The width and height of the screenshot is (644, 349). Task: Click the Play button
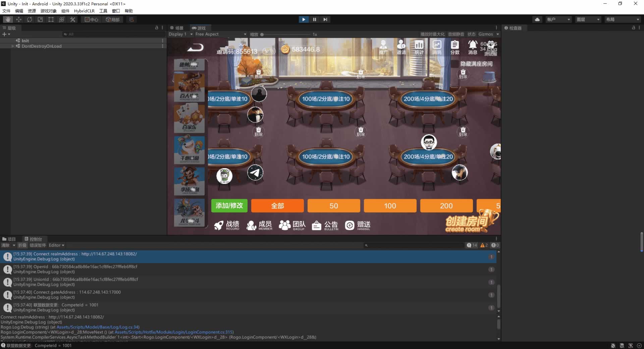point(304,19)
